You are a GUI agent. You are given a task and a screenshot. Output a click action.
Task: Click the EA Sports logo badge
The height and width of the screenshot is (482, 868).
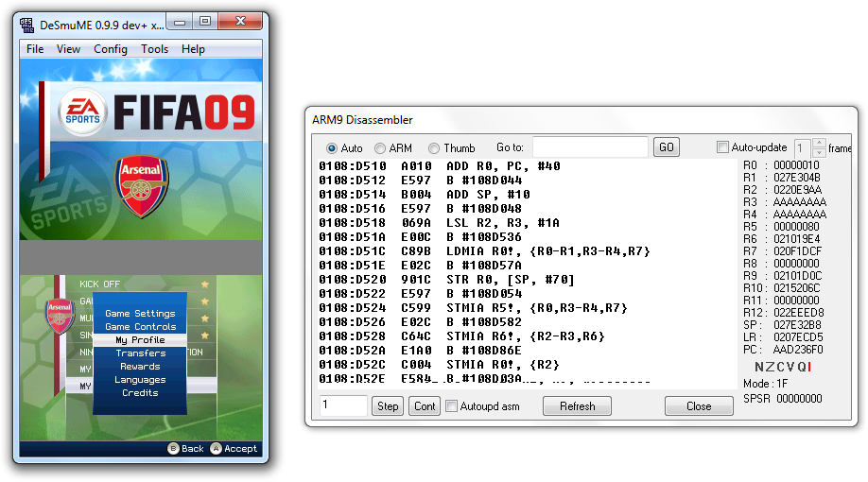(x=82, y=112)
